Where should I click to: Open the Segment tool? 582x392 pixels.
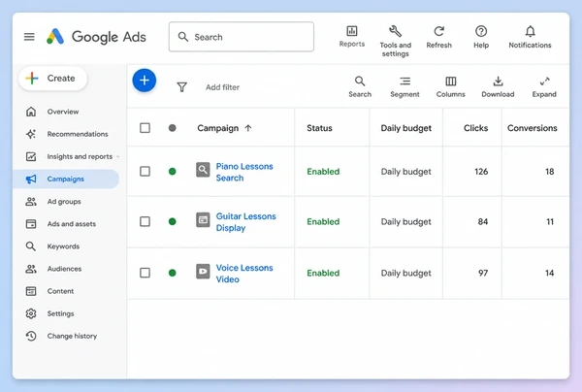point(404,87)
